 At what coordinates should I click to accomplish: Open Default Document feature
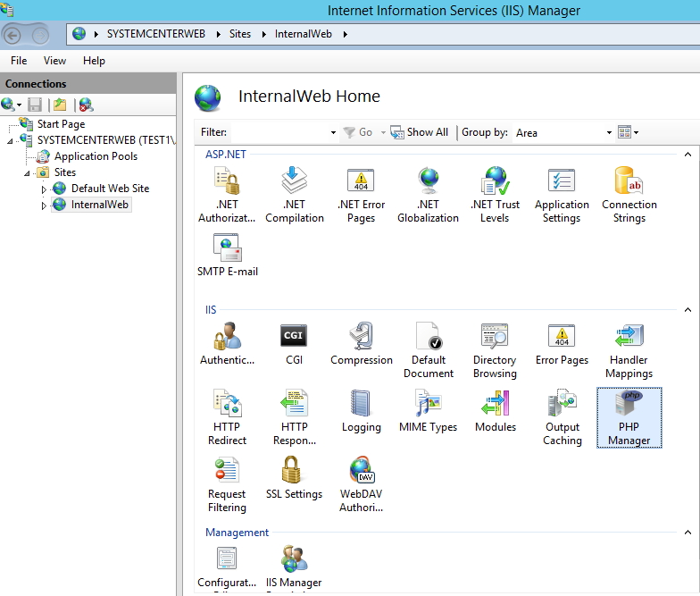pyautogui.click(x=429, y=350)
